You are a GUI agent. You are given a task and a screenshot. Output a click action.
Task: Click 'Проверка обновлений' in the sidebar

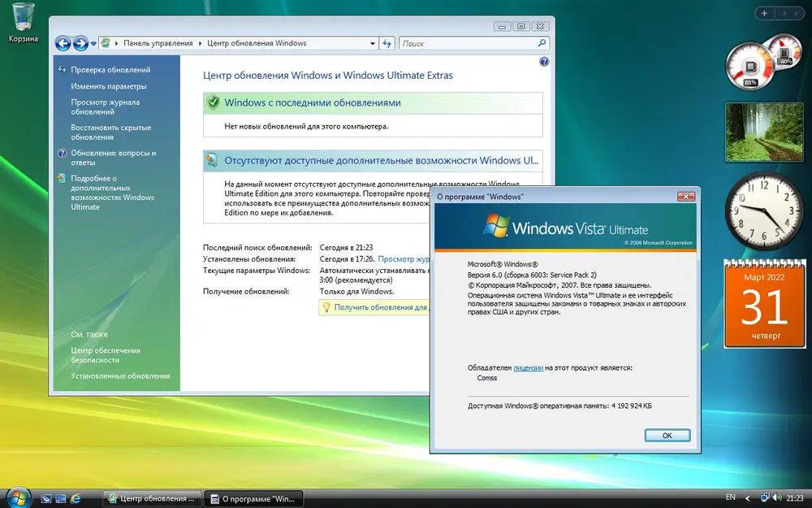point(110,69)
